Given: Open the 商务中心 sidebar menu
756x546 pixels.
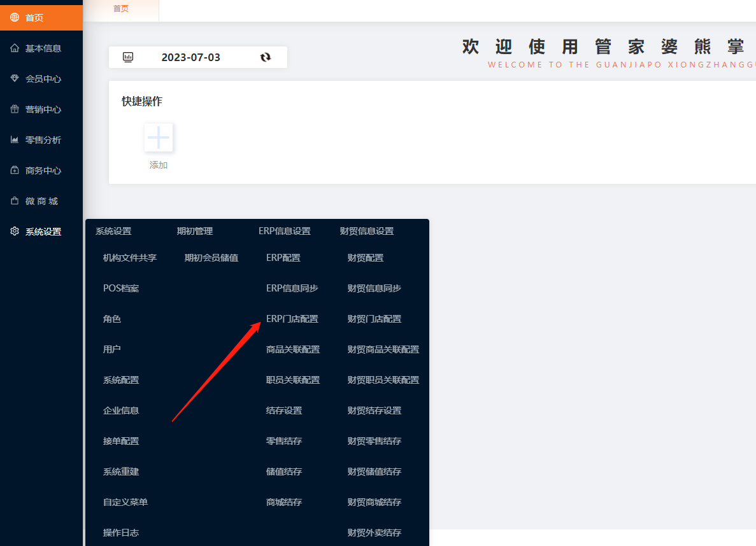Looking at the screenshot, I should [x=41, y=170].
